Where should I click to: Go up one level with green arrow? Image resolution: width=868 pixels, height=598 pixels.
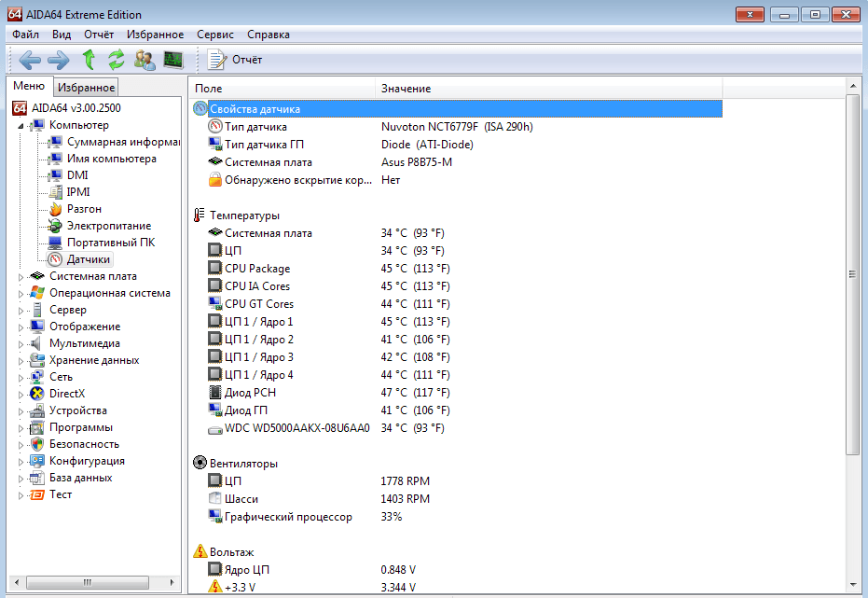(89, 60)
